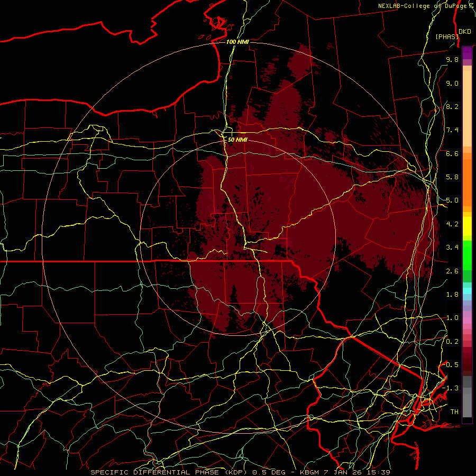This screenshot has width=476, height=476.
Task: Click the purple top of the color bar
Action: pyautogui.click(x=467, y=53)
